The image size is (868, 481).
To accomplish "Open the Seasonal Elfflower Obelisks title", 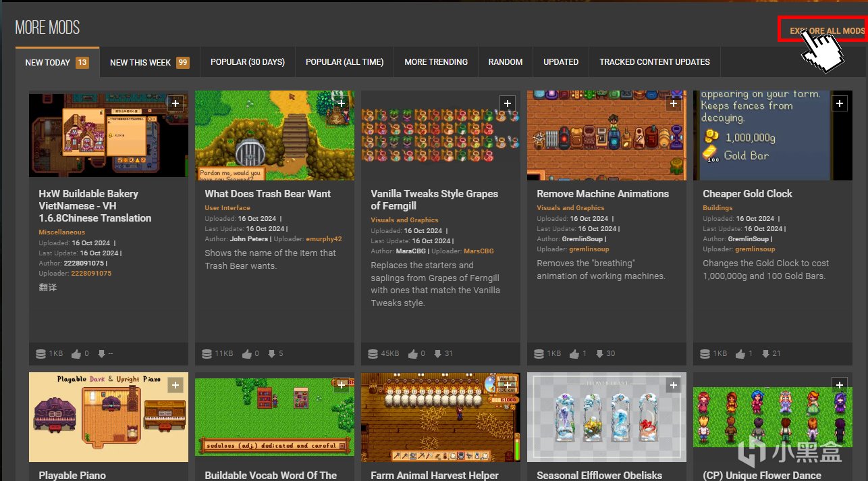I will [x=599, y=476].
